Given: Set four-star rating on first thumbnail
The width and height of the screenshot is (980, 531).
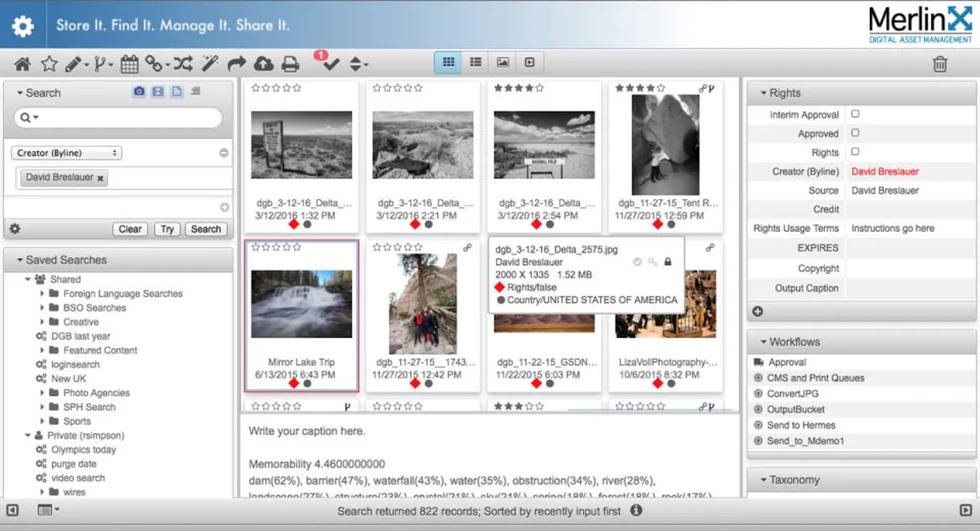Looking at the screenshot, I should coord(287,88).
